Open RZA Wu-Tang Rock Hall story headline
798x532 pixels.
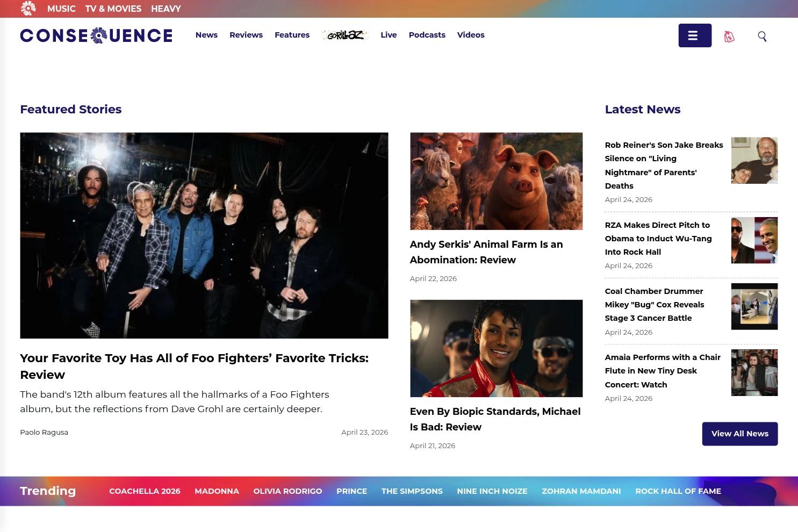[x=658, y=239]
